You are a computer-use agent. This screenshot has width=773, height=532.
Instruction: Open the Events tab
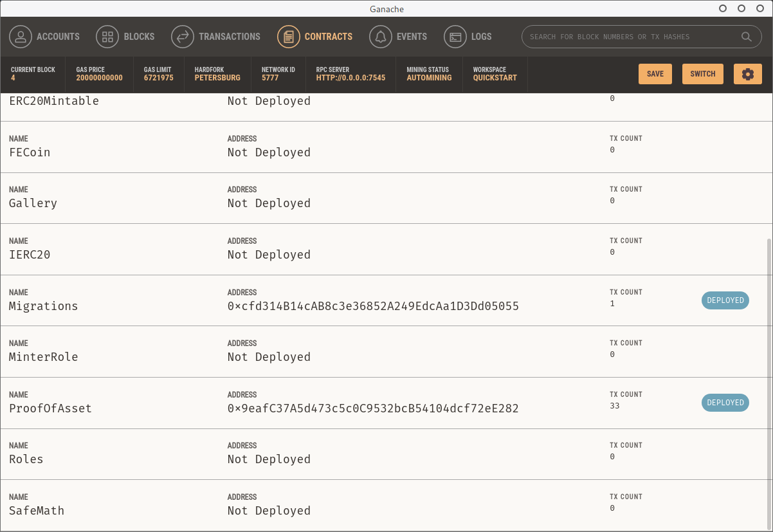coord(398,37)
